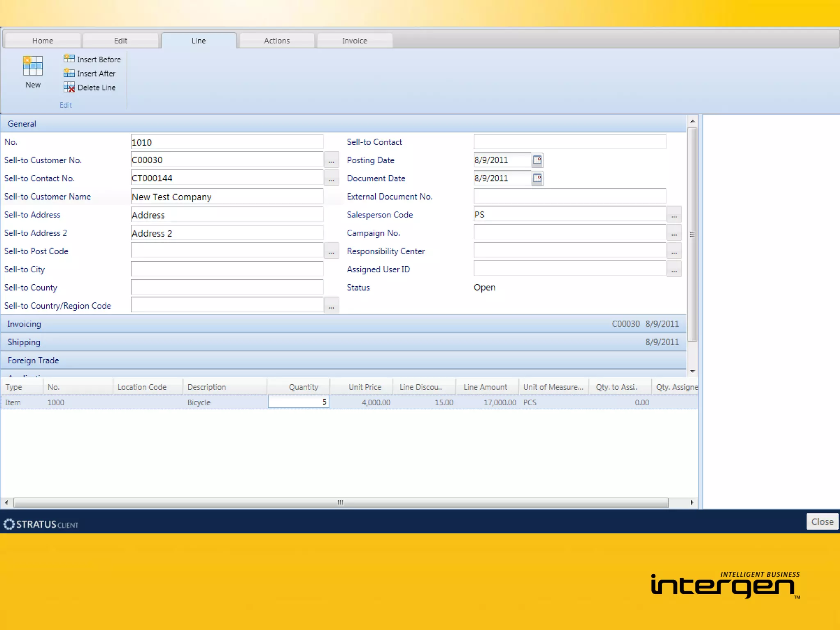Click the Sell-to City field
Image resolution: width=840 pixels, height=630 pixels.
[227, 269]
